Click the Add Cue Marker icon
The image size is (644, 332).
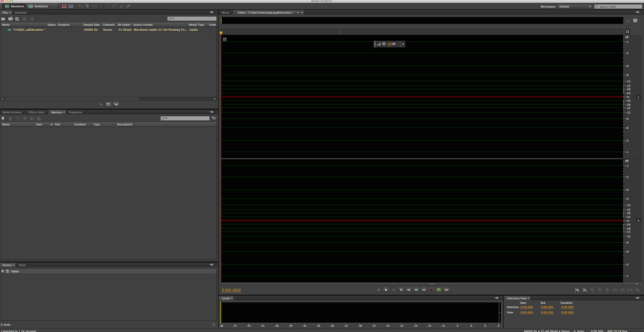tap(4, 118)
